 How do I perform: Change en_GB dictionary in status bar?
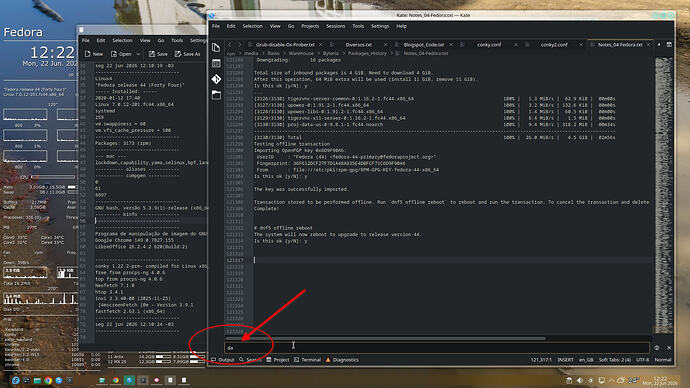[x=586, y=360]
